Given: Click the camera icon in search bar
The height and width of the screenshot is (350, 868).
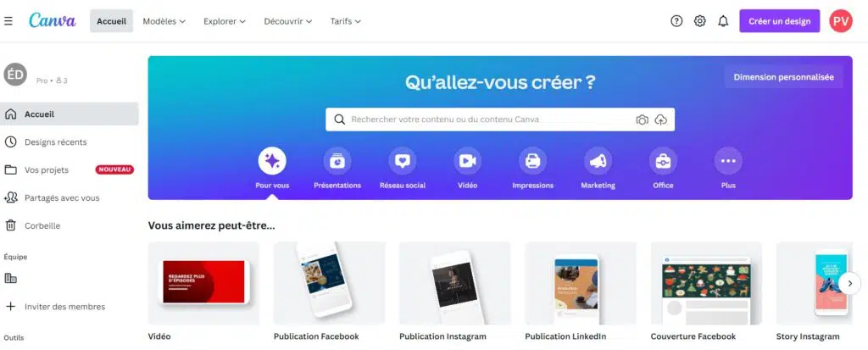Looking at the screenshot, I should click(x=642, y=119).
